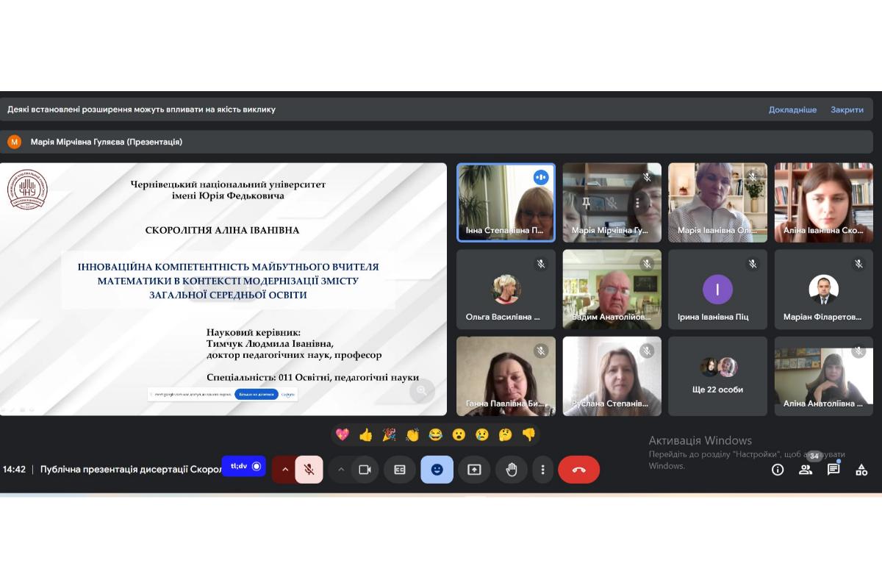Open the Ще 22 особи tile

pos(717,376)
